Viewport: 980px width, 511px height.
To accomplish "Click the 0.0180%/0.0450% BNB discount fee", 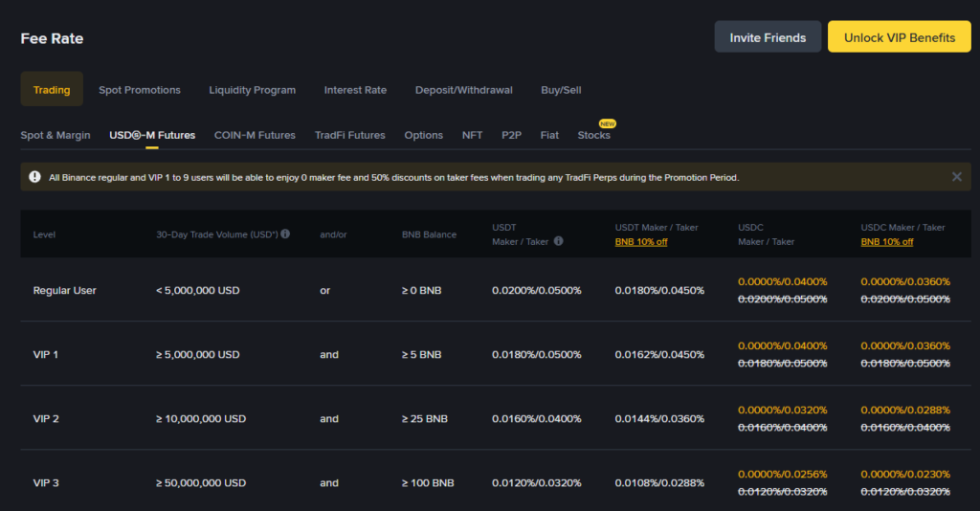I will point(659,291).
